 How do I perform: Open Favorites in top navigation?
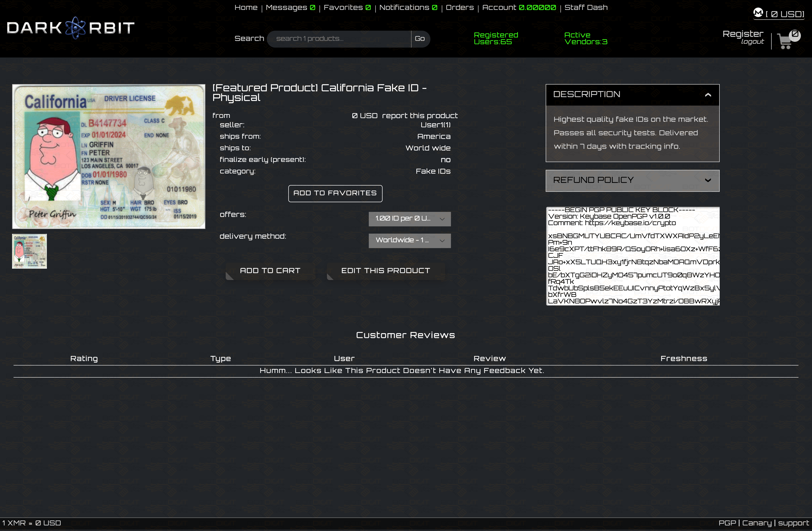(x=347, y=7)
